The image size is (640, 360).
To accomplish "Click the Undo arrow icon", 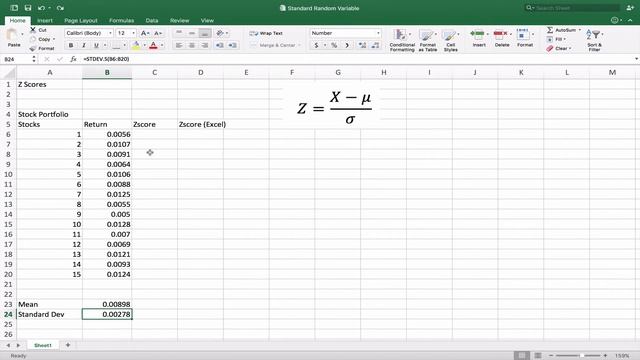I will [41, 8].
